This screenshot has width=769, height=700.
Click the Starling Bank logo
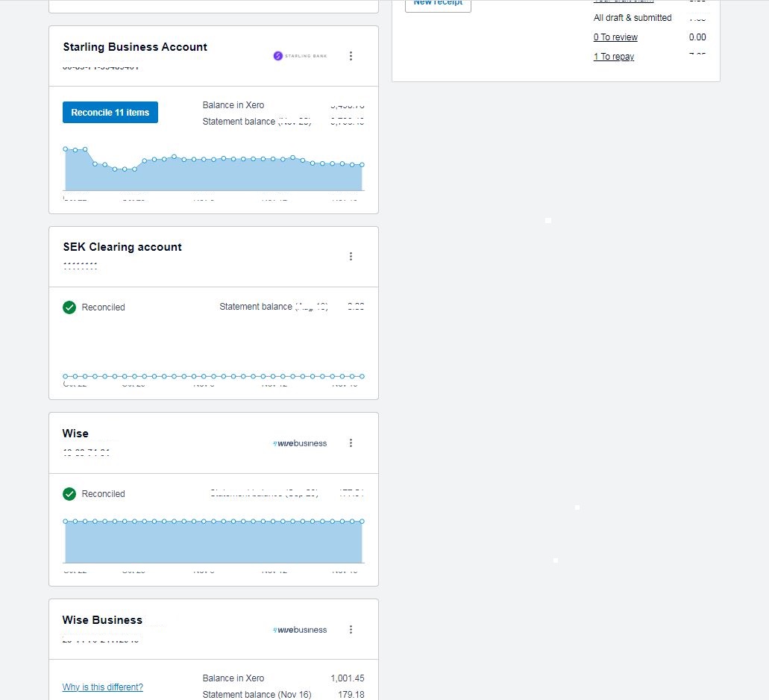300,56
